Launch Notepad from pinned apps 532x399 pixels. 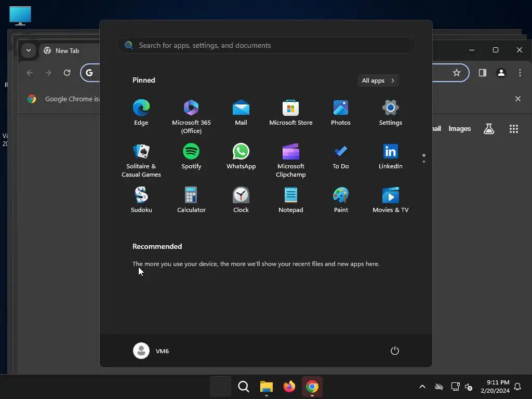tap(291, 200)
